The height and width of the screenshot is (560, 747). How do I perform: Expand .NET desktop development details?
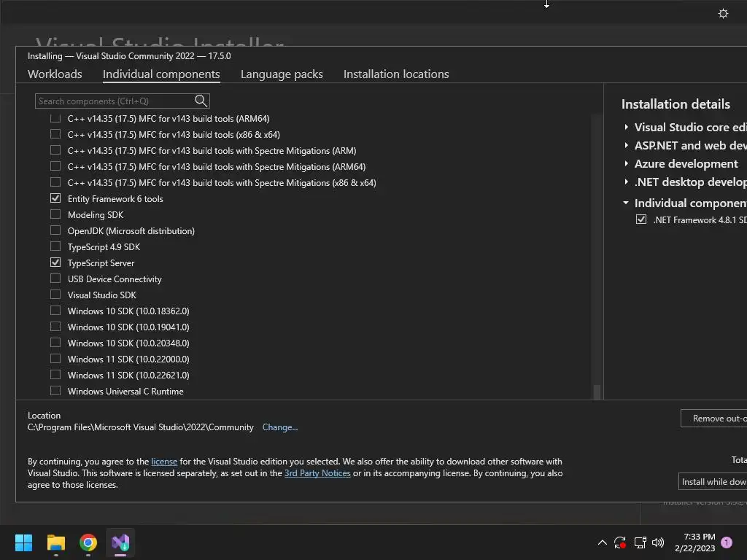tap(626, 182)
